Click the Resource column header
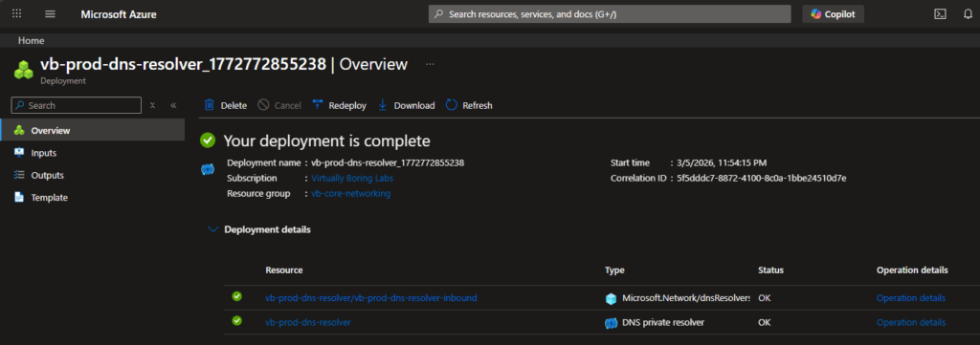980x345 pixels. point(283,270)
